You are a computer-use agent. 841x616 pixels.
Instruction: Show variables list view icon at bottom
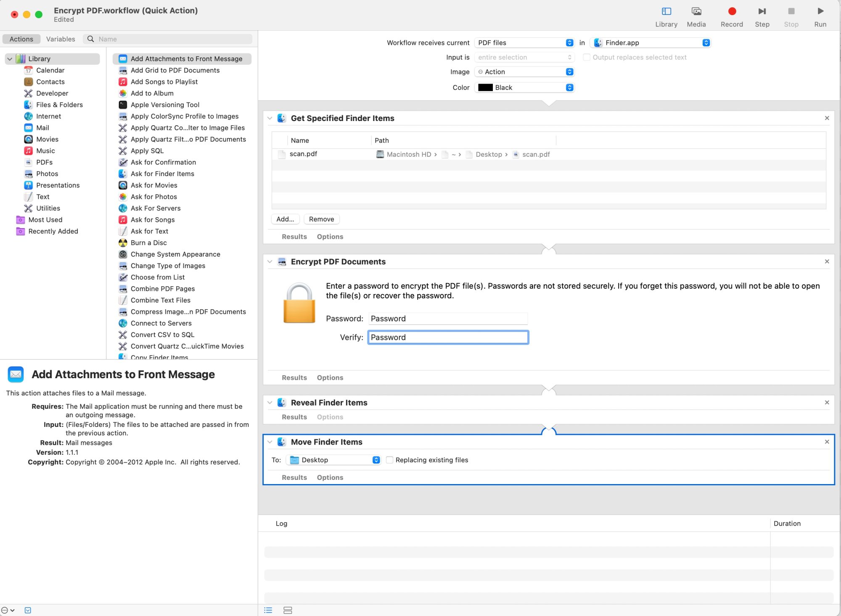(x=288, y=610)
